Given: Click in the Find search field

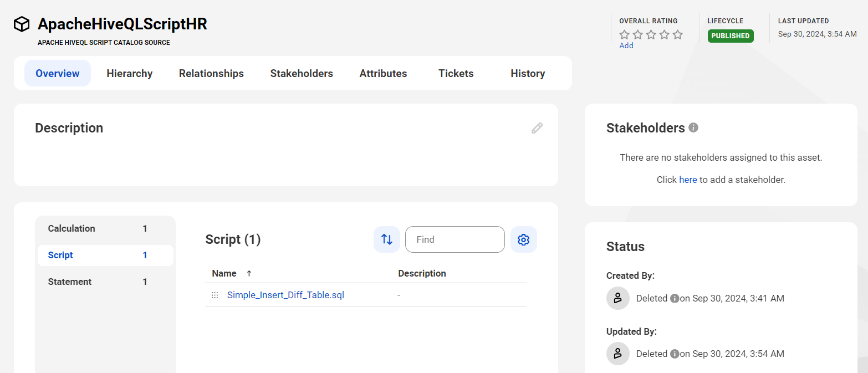Looking at the screenshot, I should 455,239.
